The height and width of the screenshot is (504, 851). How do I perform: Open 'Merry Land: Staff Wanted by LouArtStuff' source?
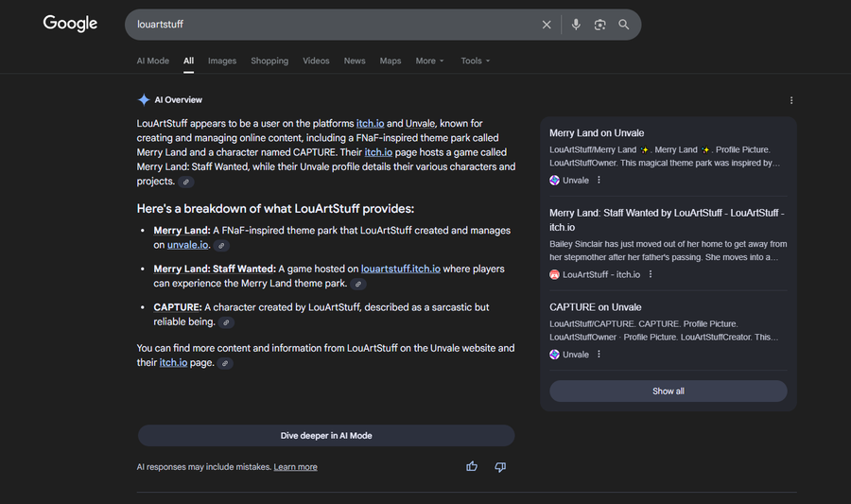click(x=667, y=220)
